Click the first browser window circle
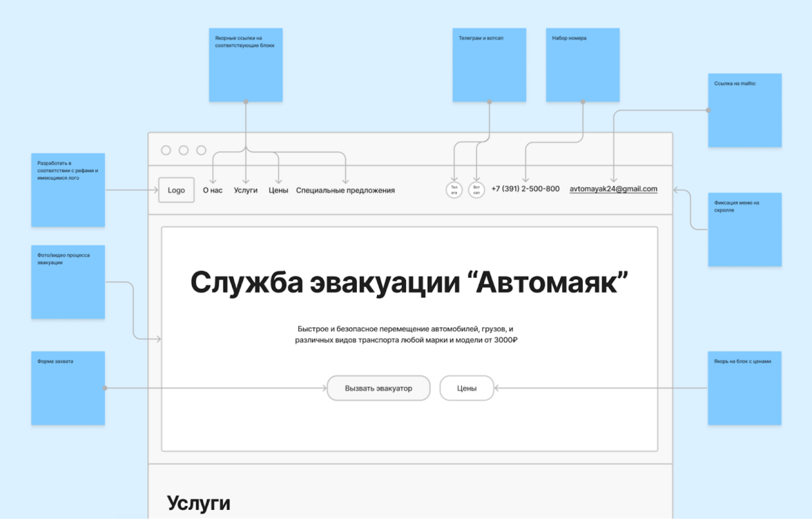 click(x=166, y=150)
